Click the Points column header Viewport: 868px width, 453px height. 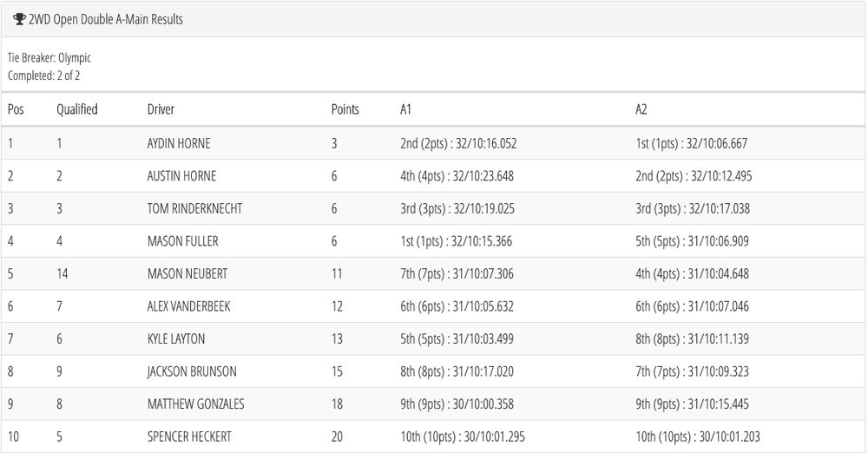point(345,109)
